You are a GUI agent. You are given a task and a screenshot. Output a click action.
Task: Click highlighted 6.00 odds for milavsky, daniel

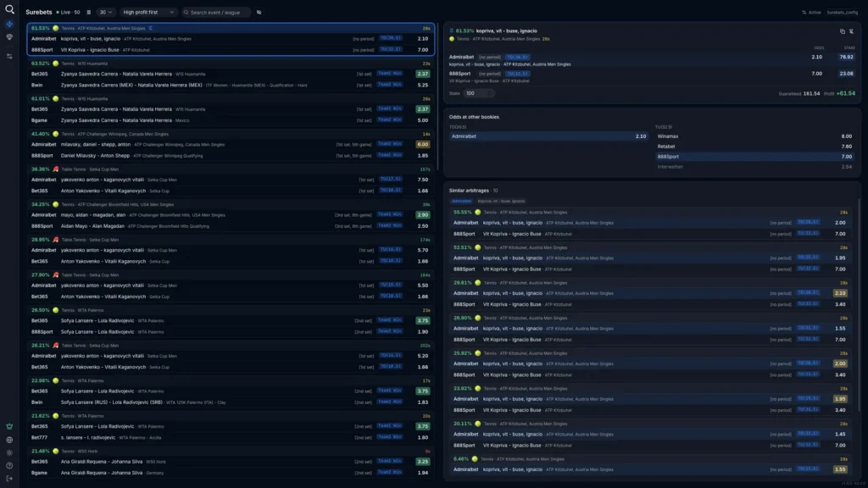click(x=423, y=144)
